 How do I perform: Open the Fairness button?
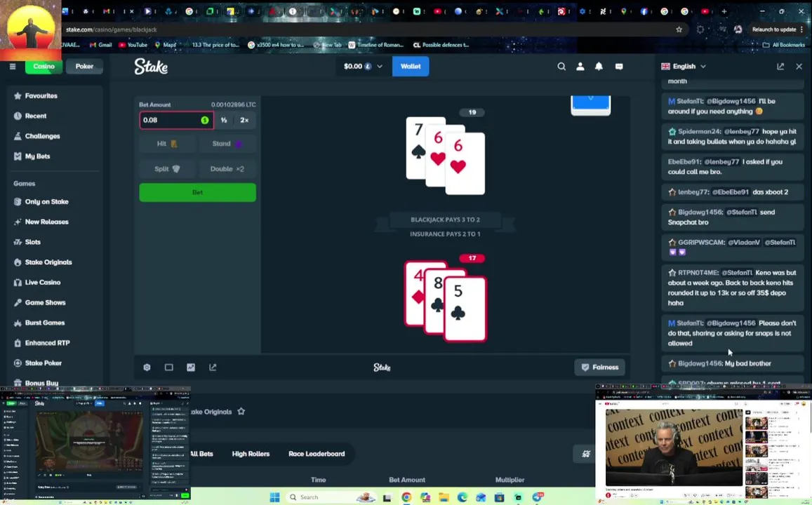pyautogui.click(x=599, y=368)
